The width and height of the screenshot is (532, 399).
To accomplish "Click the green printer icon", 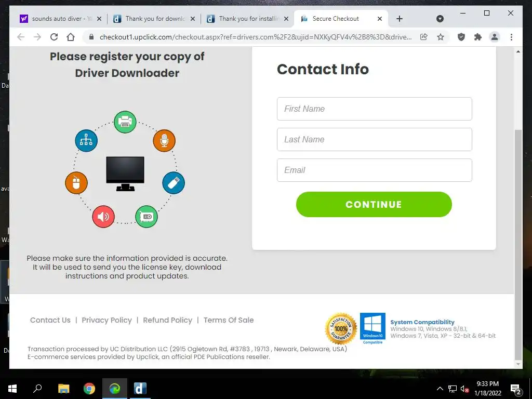I will (x=125, y=122).
